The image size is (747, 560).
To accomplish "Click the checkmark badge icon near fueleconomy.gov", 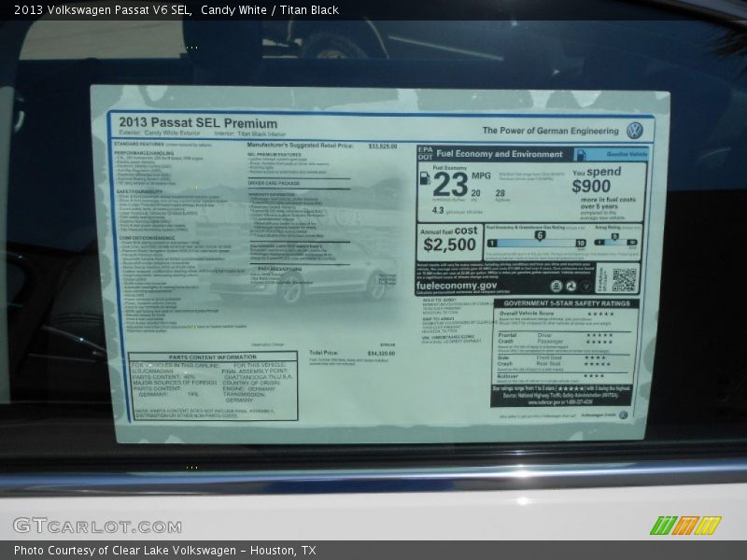I will tap(585, 284).
